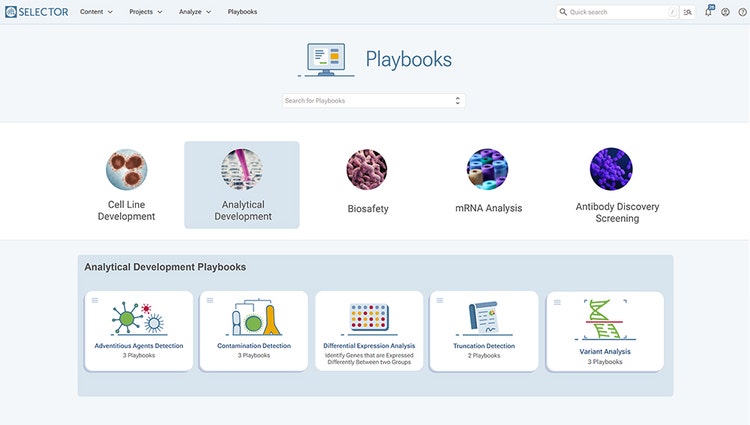Open advanced search icon beside Quick search
The image size is (750, 425).
(688, 12)
